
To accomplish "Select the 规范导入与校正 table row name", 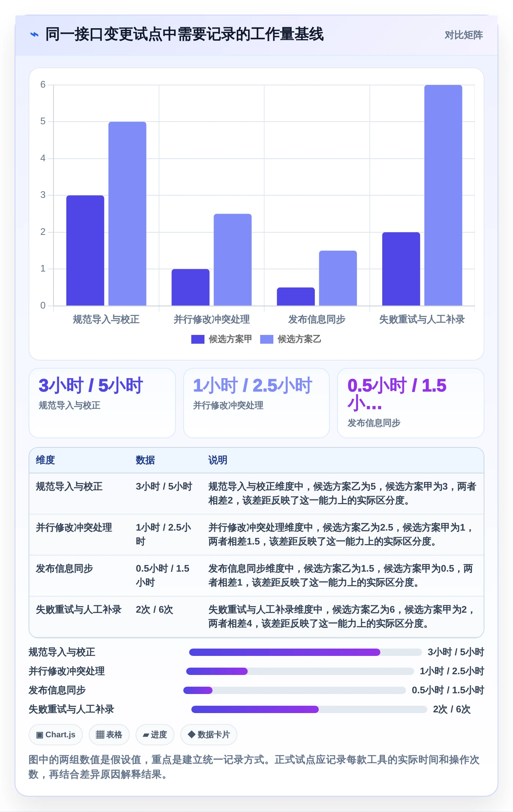I will tap(69, 487).
